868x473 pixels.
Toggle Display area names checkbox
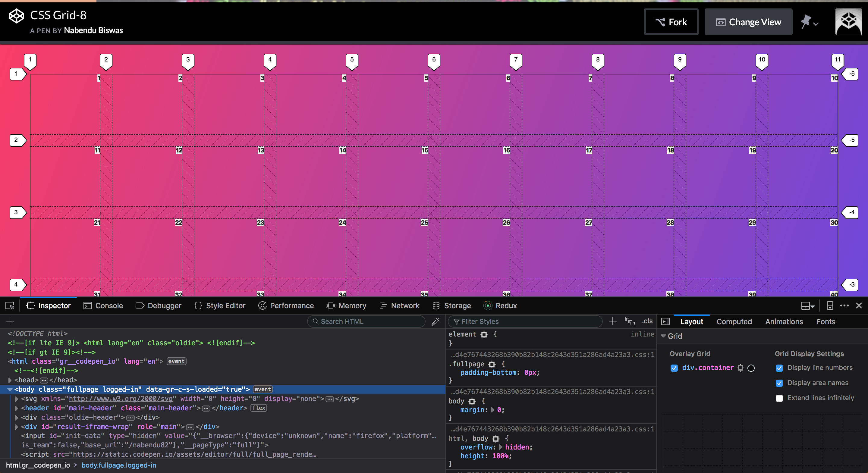pos(779,383)
